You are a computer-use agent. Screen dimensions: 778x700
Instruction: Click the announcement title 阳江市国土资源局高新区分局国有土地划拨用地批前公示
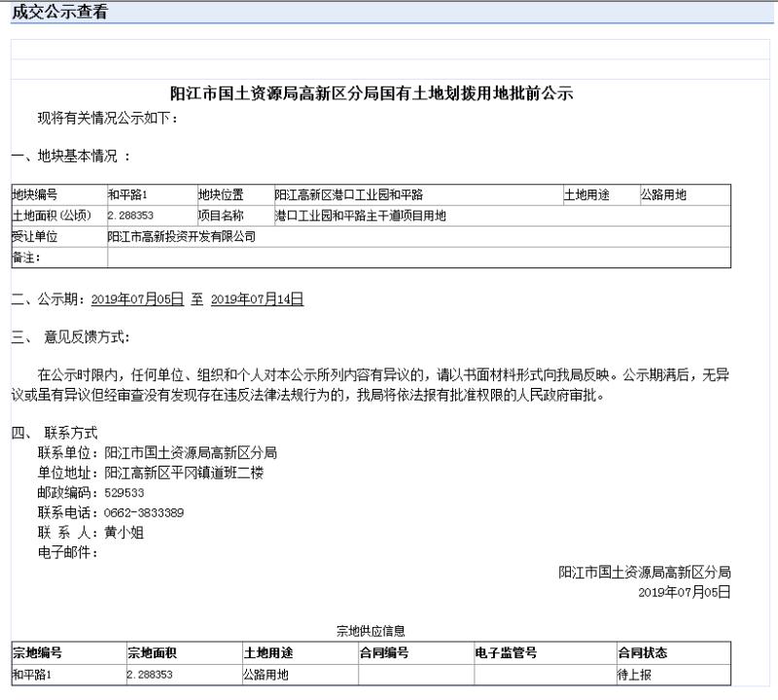[x=371, y=94]
